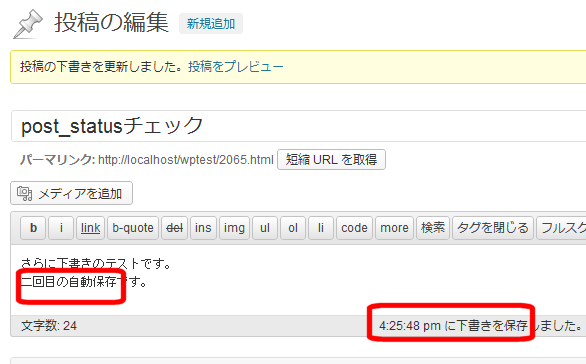Click the li tag button

pos(321,228)
